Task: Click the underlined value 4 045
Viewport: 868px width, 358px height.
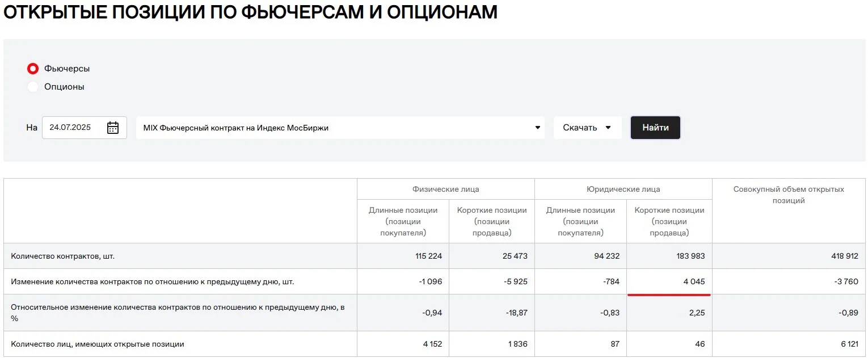Action: pyautogui.click(x=693, y=281)
